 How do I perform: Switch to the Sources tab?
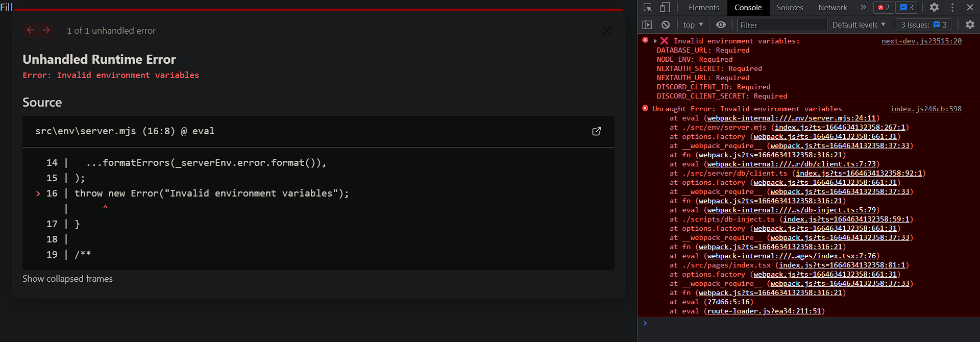coord(789,8)
